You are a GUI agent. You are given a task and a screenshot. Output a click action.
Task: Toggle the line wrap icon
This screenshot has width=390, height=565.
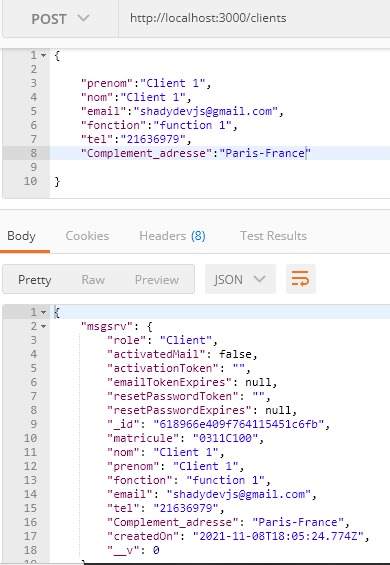coord(301,279)
